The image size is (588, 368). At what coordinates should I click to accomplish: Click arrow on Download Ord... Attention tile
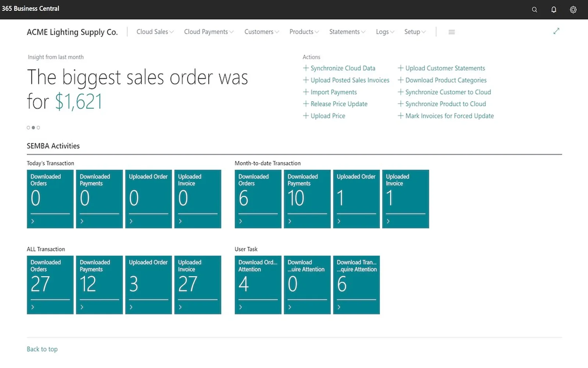coord(241,307)
